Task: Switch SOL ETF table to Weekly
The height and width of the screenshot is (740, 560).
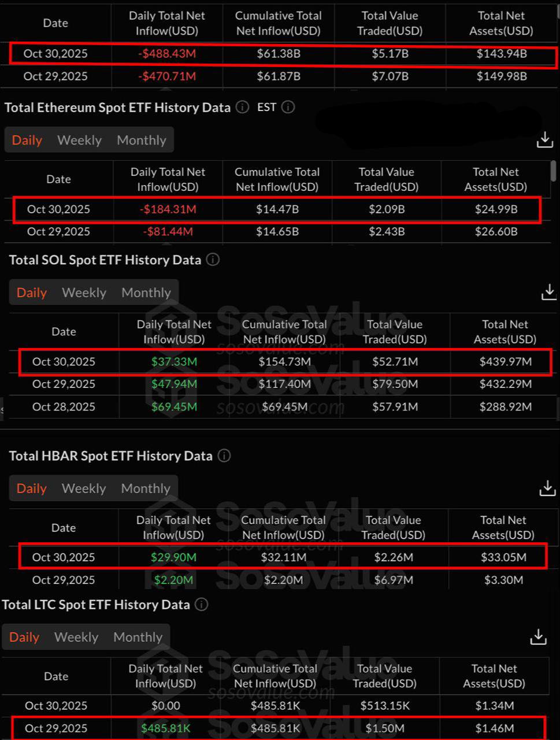Action: (x=84, y=293)
